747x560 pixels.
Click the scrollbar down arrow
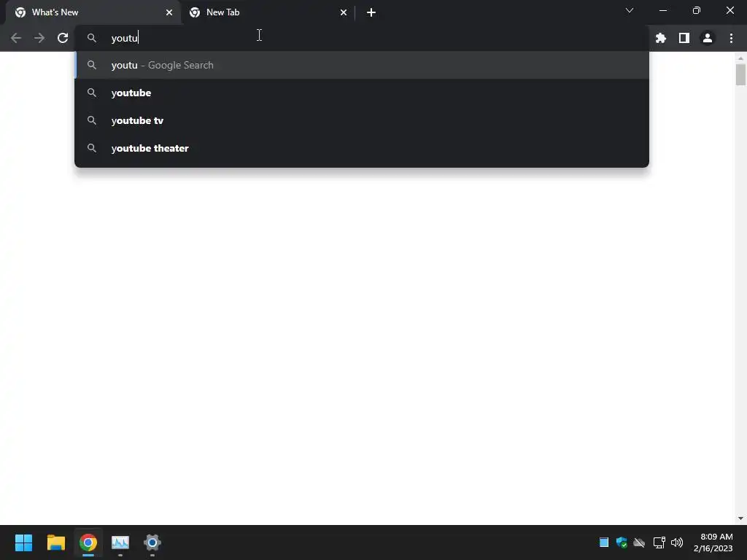pyautogui.click(x=740, y=518)
